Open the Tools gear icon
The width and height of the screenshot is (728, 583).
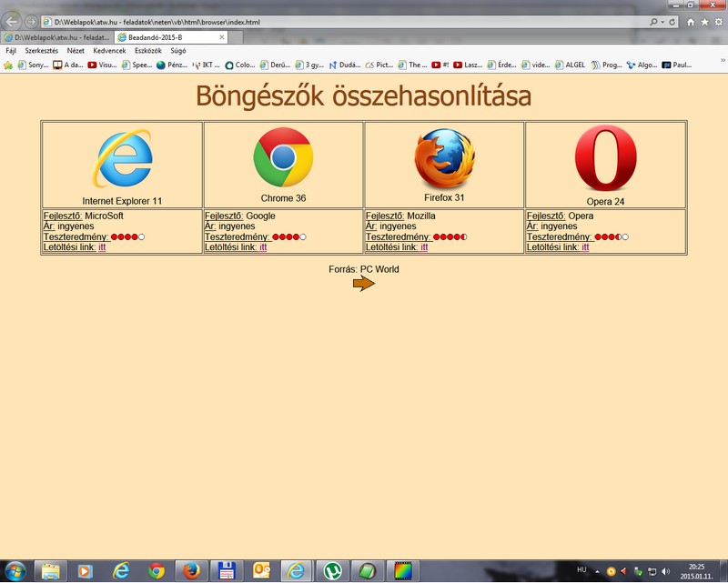718,22
